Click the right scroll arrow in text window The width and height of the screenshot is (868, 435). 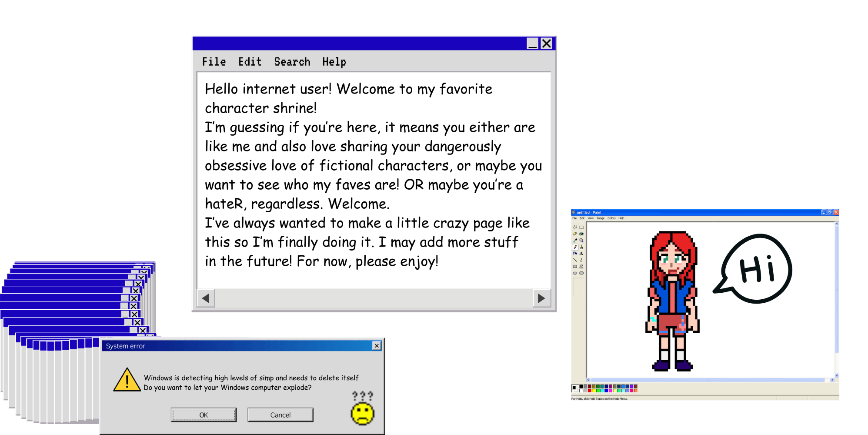coord(541,298)
